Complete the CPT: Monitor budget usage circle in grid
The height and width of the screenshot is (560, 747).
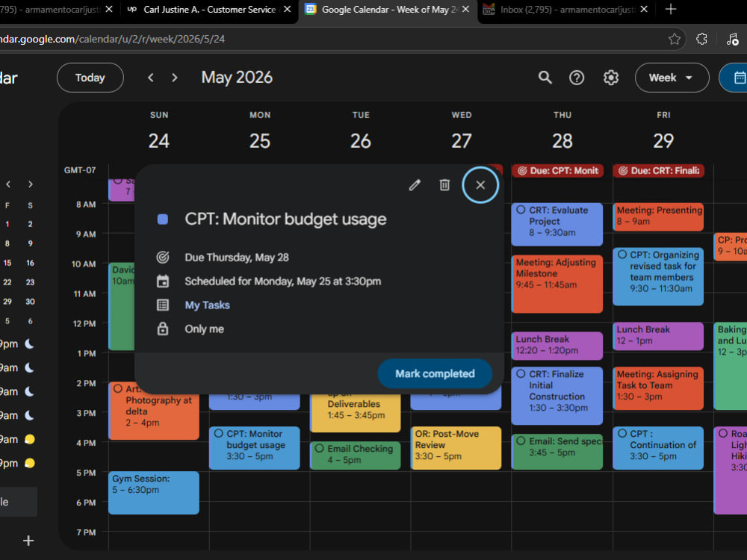(x=218, y=433)
